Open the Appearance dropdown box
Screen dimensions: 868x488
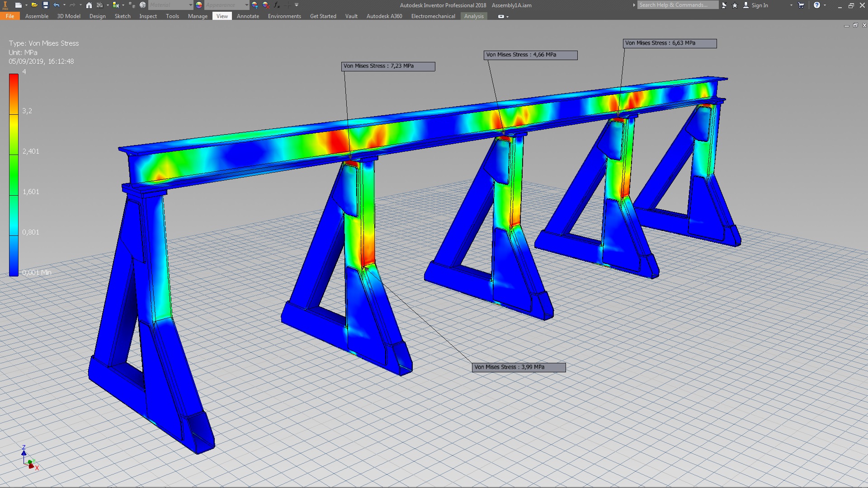[x=227, y=5]
